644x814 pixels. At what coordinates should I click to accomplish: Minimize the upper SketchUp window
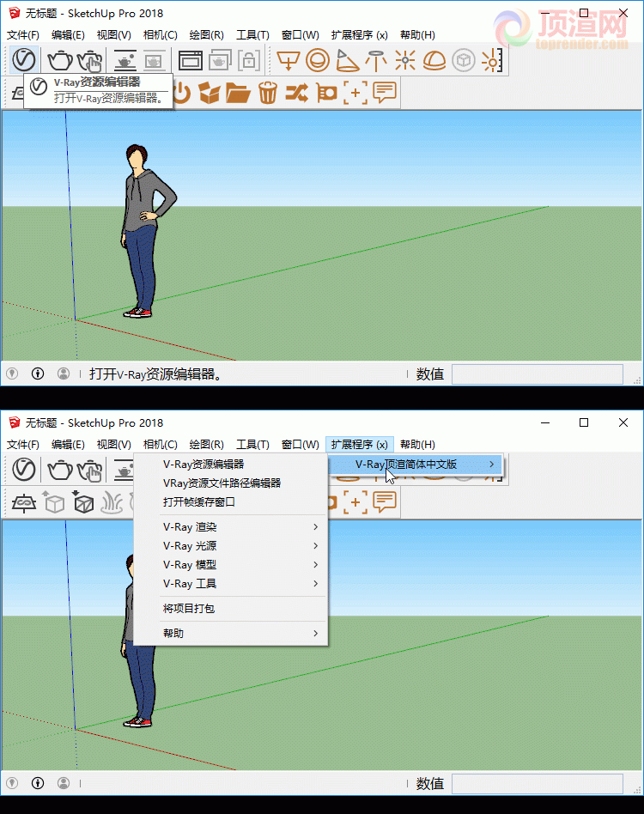tap(545, 13)
